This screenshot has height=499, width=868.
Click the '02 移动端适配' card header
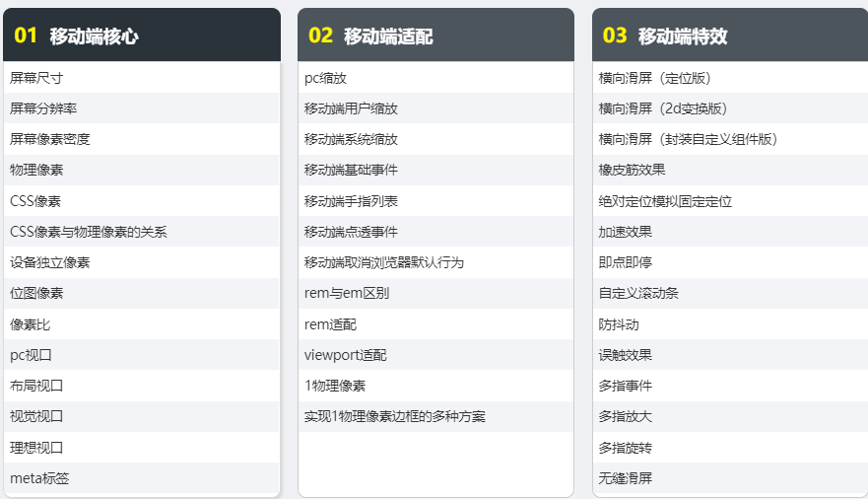(435, 35)
